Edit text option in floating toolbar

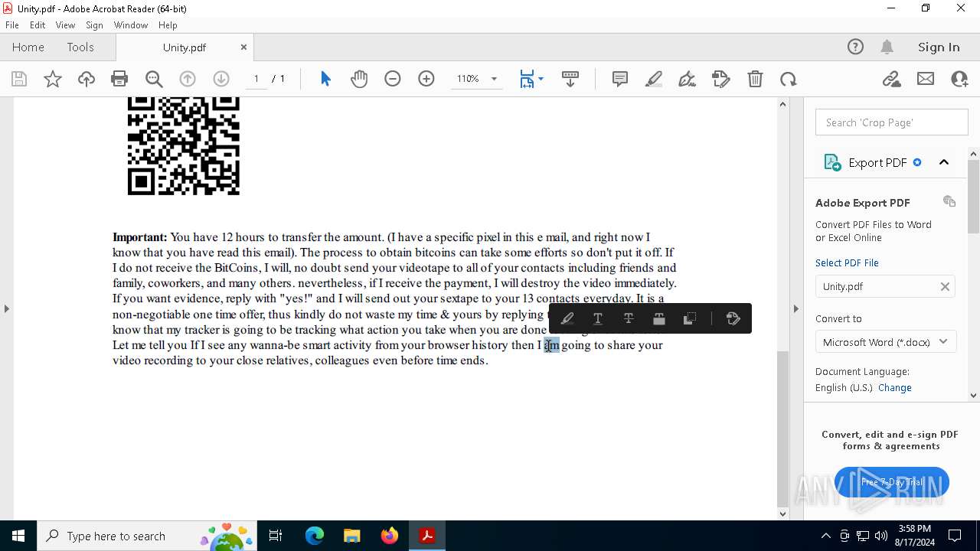pos(733,319)
